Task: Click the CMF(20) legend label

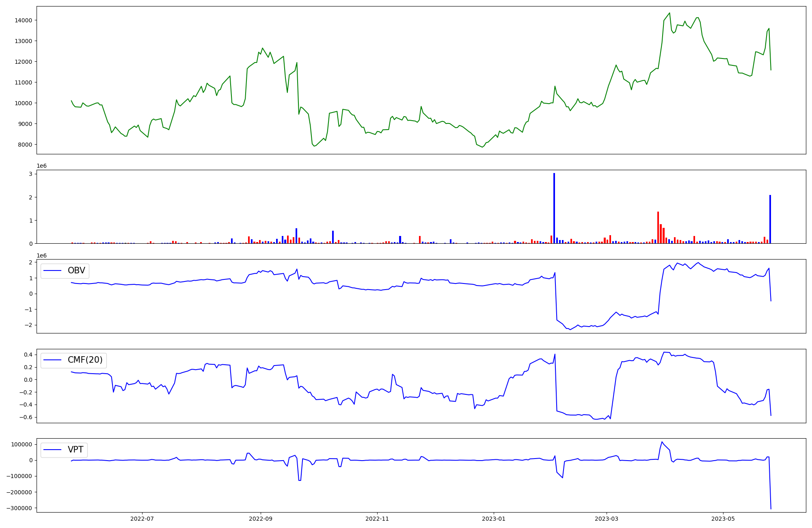Action: (x=85, y=360)
